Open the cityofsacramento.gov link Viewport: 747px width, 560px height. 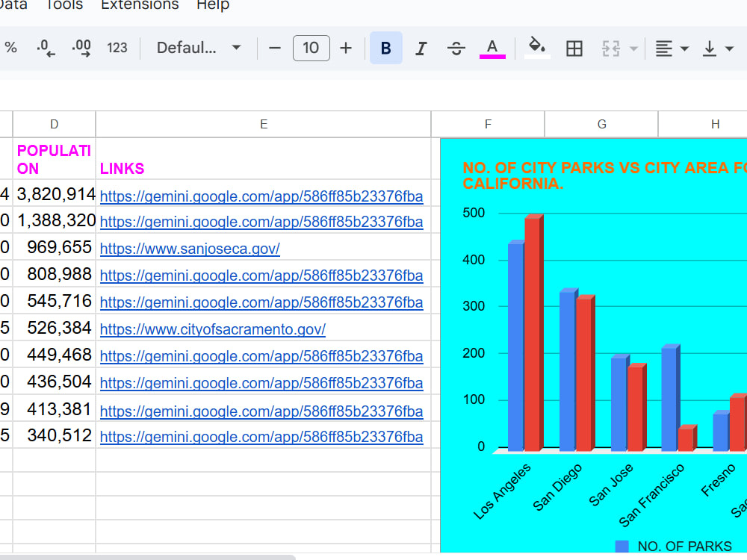click(x=212, y=329)
